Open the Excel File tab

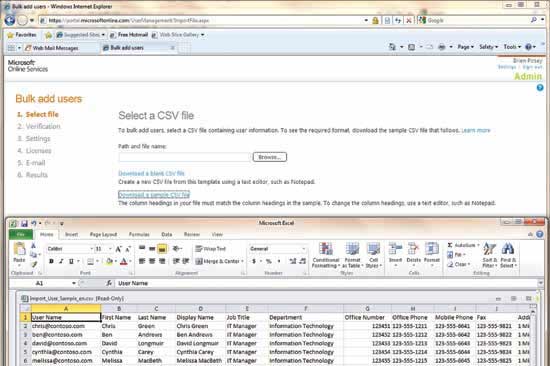pos(21,234)
